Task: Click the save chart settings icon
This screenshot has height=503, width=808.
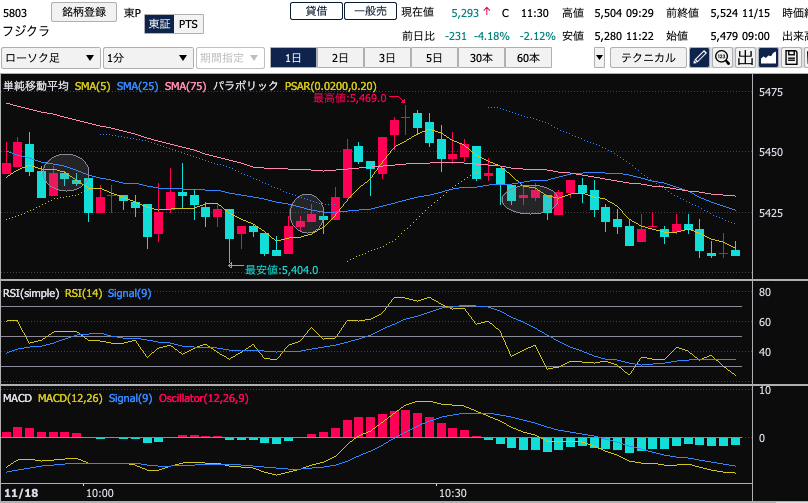Action: 793,58
